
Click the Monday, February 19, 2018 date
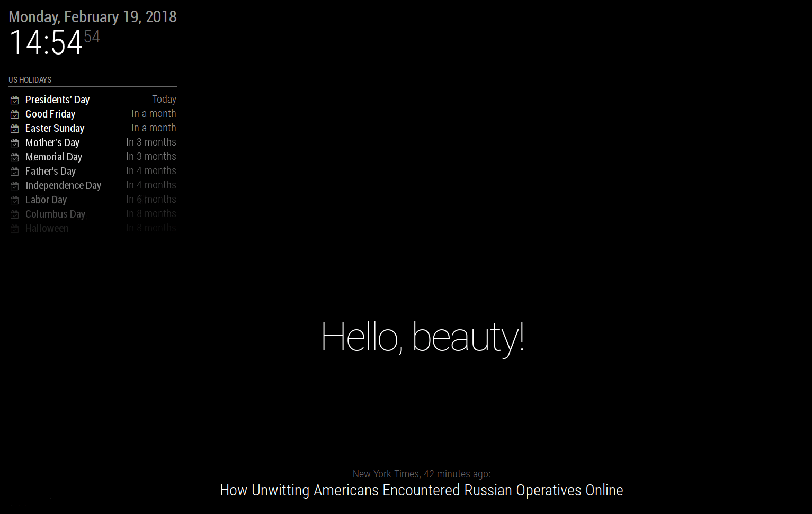[93, 17]
